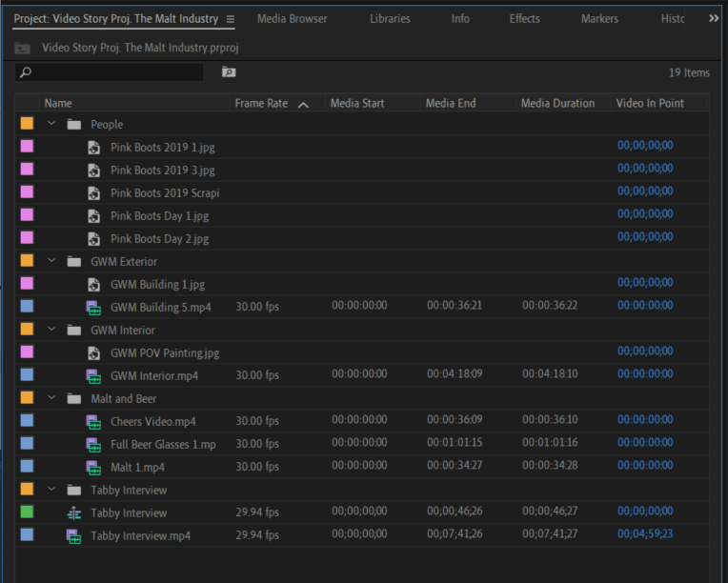Click the orange label swatch for GWM Interior bin
Viewport: 728px width, 583px height.
27,330
